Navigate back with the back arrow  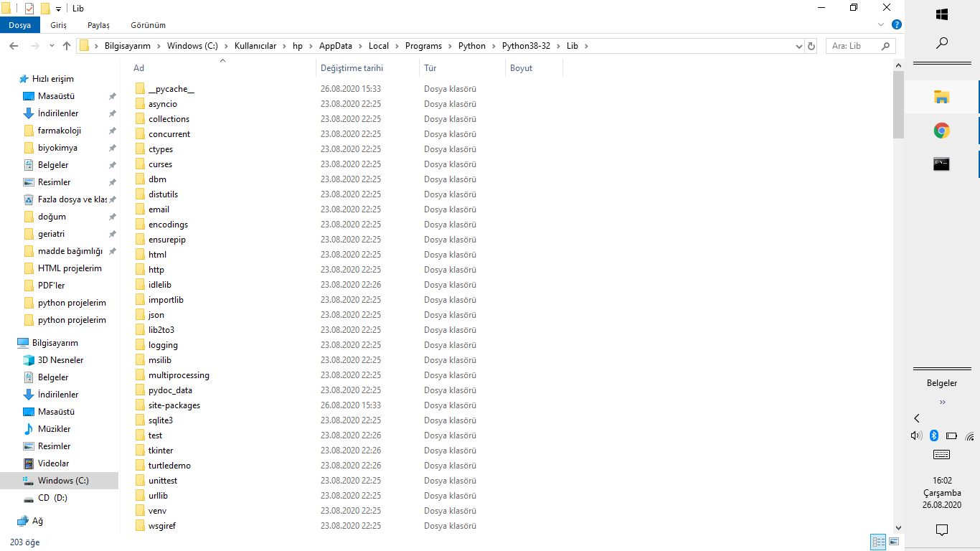[x=14, y=46]
